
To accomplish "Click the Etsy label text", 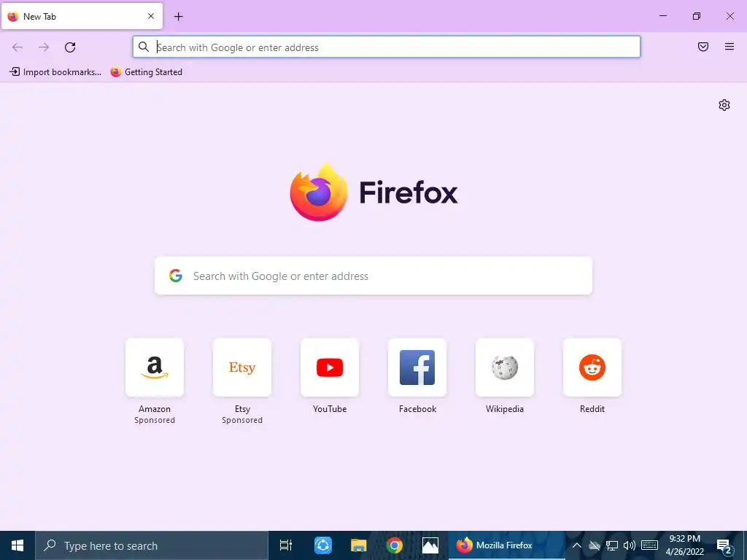I will 242,409.
